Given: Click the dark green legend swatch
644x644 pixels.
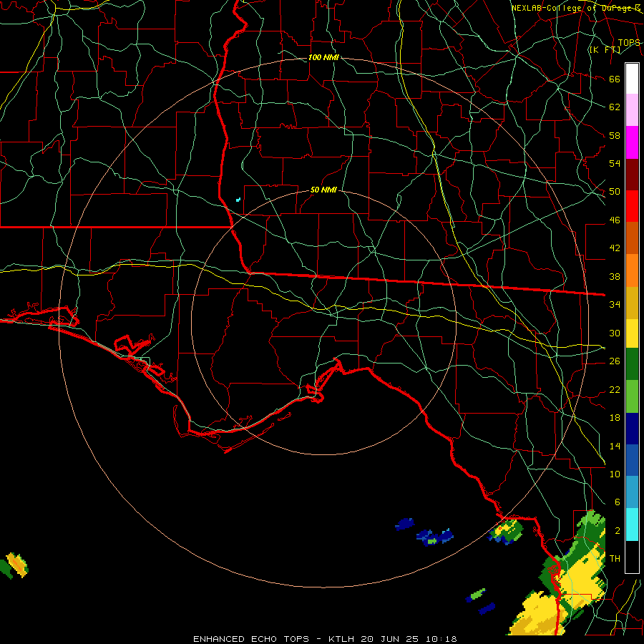Looking at the screenshot, I should click(x=632, y=364).
